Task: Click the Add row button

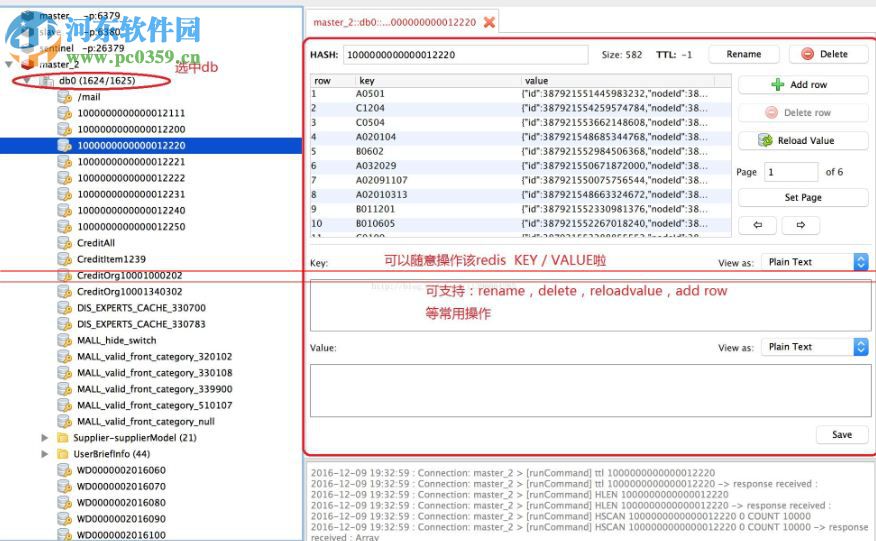Action: click(803, 85)
